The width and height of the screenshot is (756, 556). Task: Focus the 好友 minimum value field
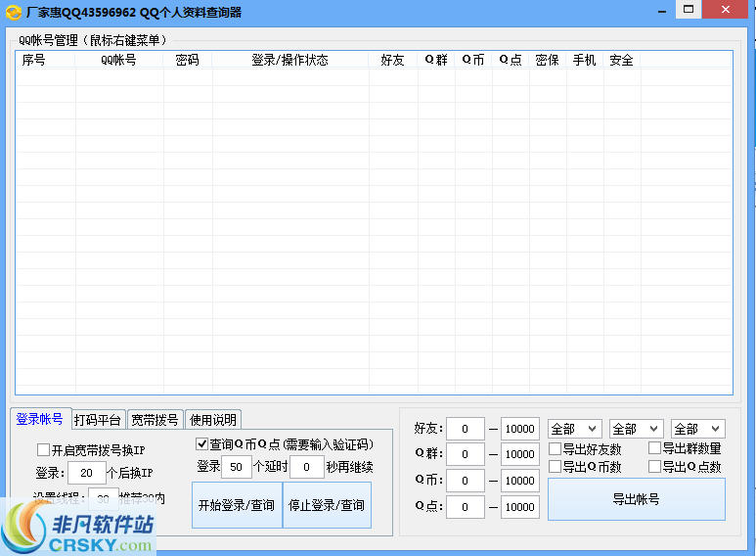click(x=466, y=429)
